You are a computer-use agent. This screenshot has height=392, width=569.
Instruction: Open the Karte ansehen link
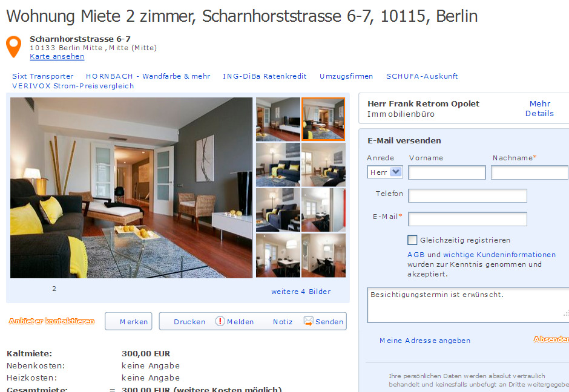click(57, 57)
